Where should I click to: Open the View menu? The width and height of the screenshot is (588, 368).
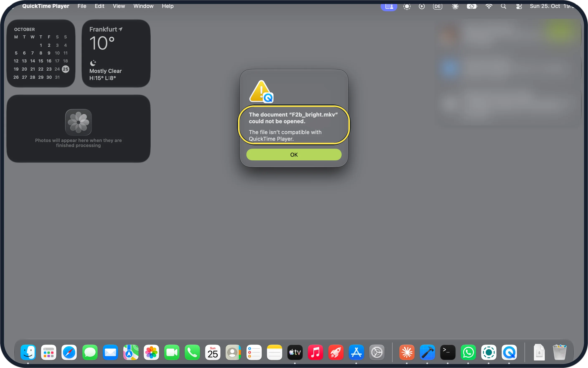point(119,6)
